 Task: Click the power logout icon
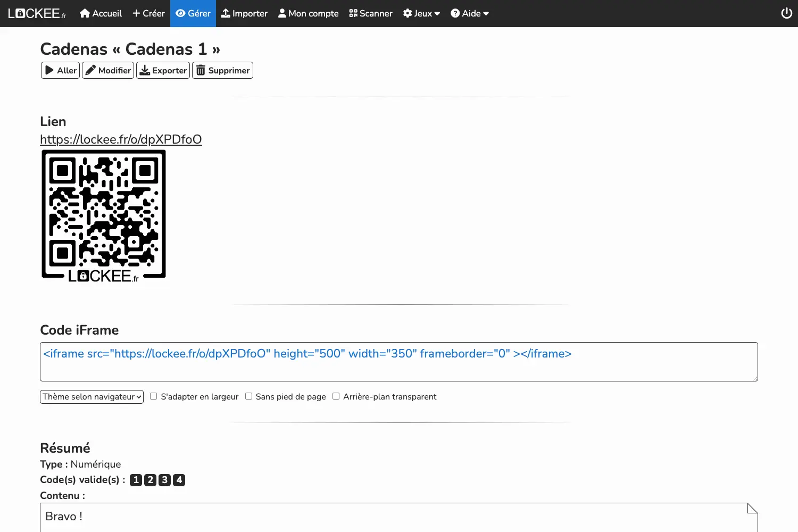click(x=786, y=13)
